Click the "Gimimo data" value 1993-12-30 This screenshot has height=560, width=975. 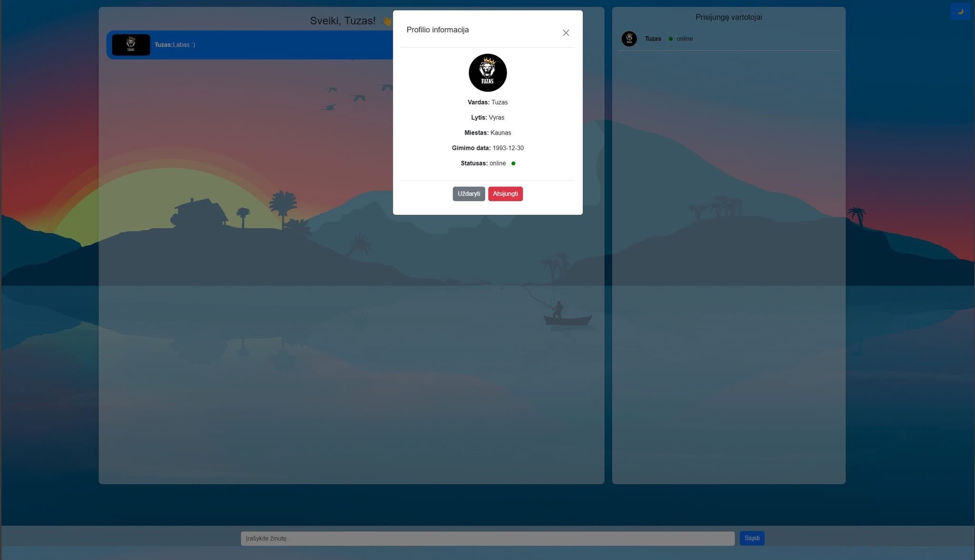tap(508, 148)
